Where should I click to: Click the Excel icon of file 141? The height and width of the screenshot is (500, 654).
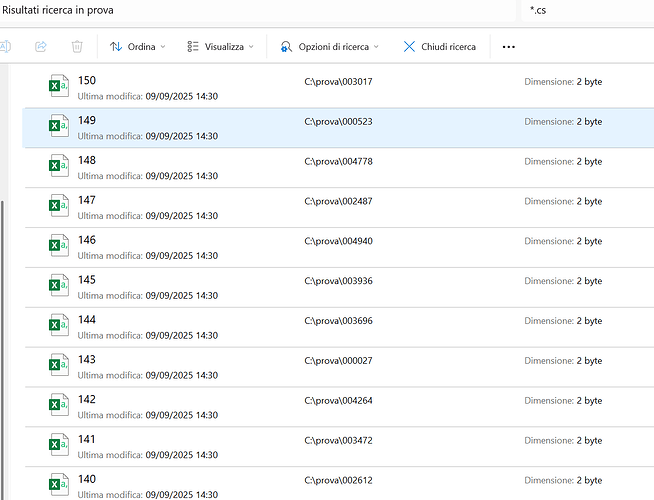(59, 447)
